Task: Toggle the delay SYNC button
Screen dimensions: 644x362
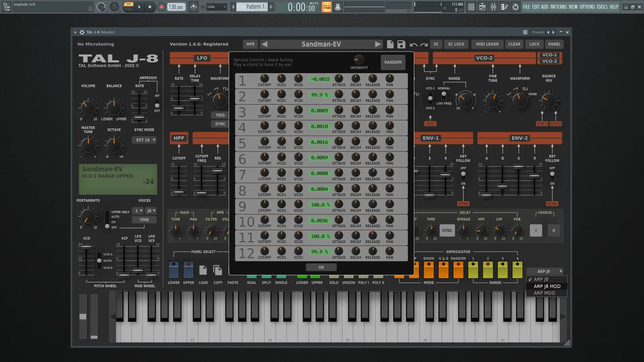Action: (447, 231)
